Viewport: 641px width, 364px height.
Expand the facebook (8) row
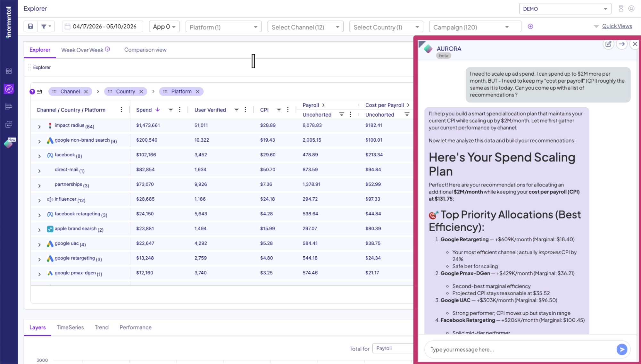39,156
